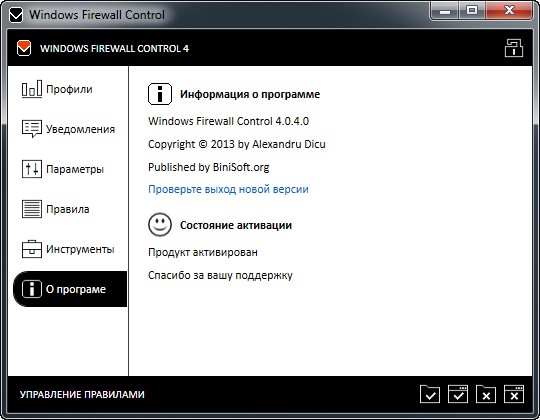Click the Уведомления speech bubble icon

(x=32, y=129)
